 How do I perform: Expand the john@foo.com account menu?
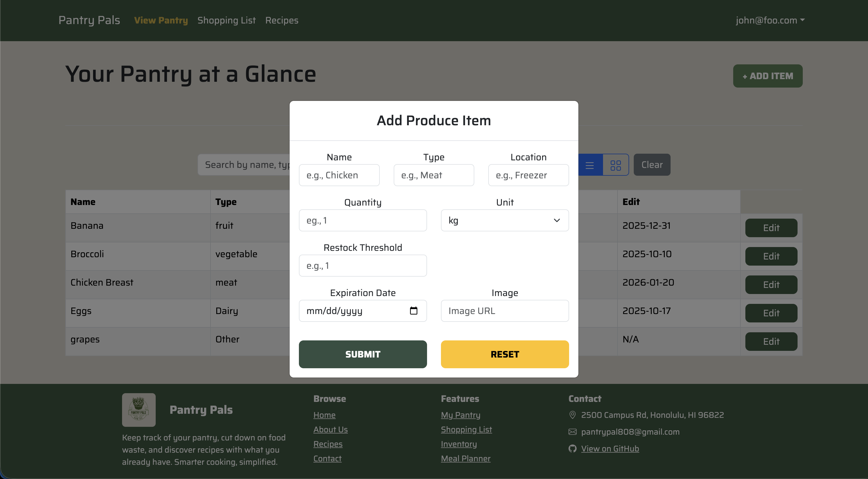[771, 20]
